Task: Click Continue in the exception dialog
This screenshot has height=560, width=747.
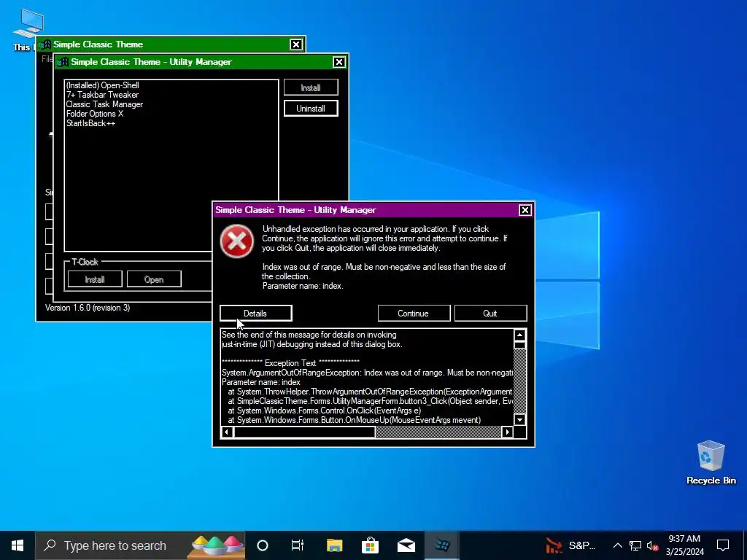Action: click(414, 314)
